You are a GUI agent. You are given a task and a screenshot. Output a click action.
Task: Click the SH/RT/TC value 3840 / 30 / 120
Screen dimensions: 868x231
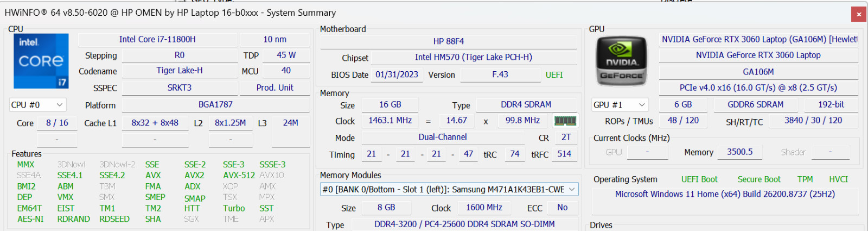(x=813, y=121)
